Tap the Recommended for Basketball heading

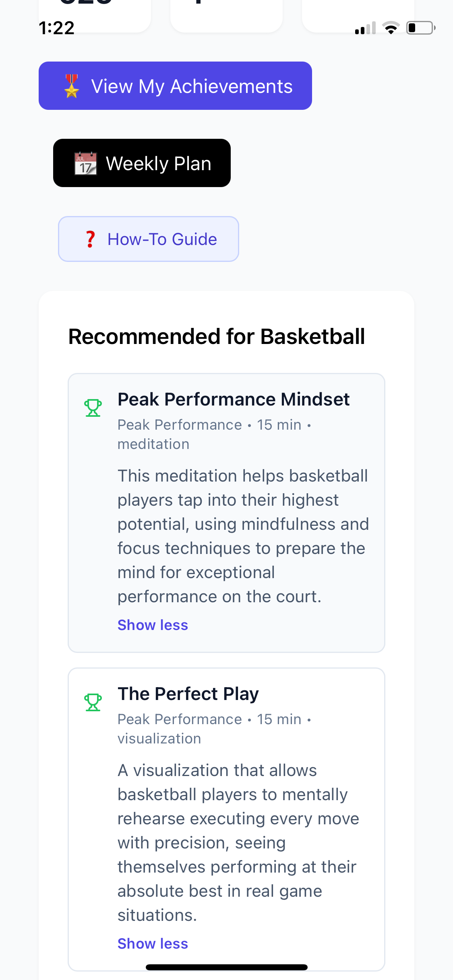(x=216, y=336)
